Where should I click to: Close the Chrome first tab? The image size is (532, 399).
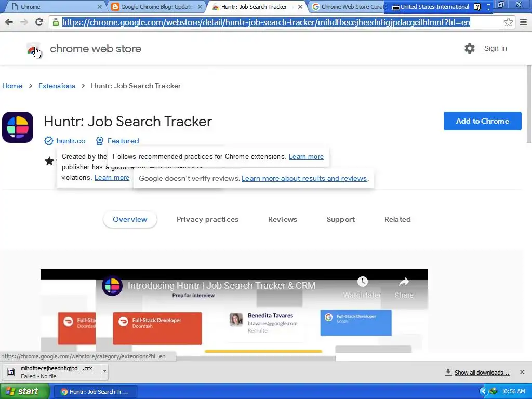click(x=99, y=7)
